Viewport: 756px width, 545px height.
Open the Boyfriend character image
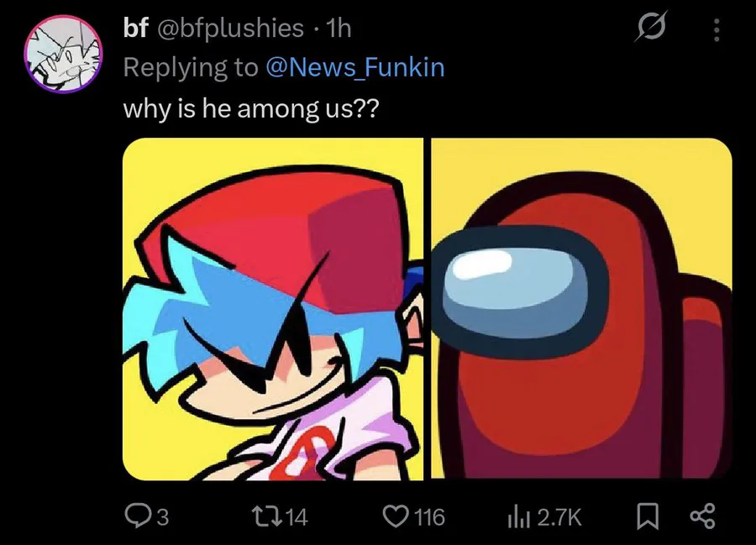point(273,309)
